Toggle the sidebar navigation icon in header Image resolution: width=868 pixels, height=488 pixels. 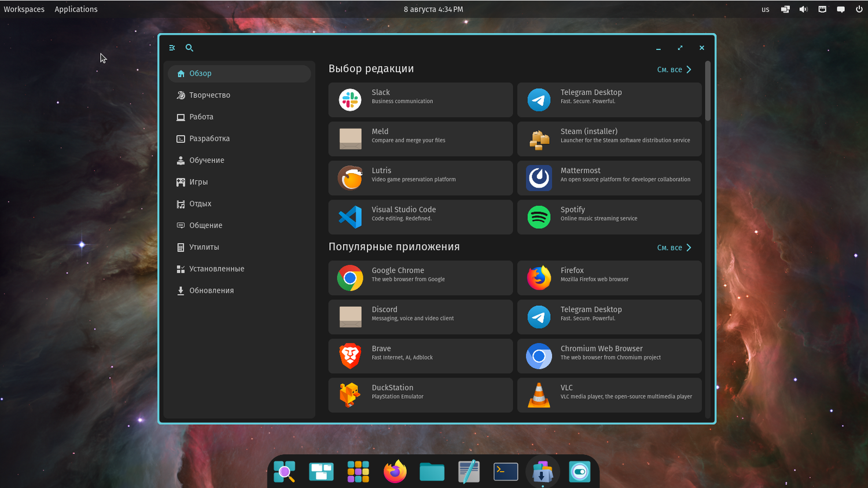click(x=172, y=48)
